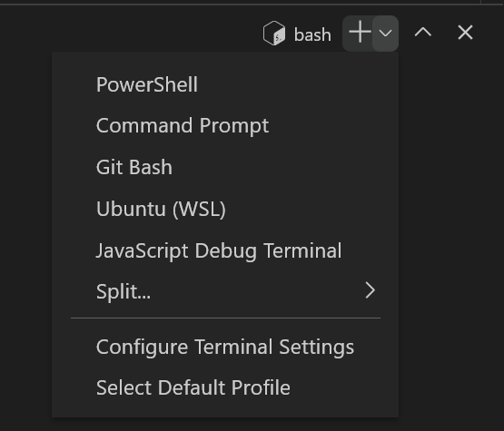Open the Split... submenu entry
This screenshot has width=504, height=431.
click(225, 291)
